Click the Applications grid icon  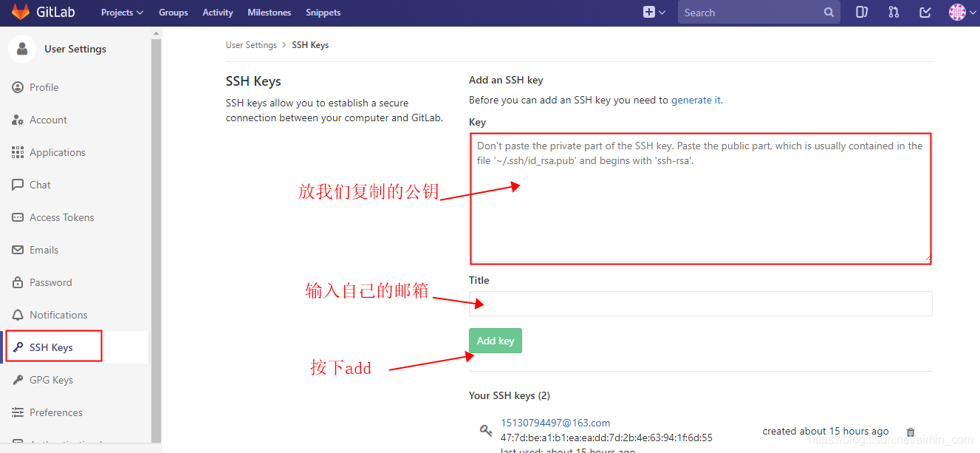(x=18, y=152)
